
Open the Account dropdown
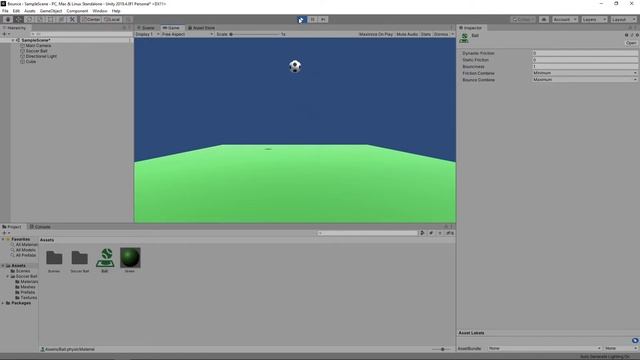565,19
